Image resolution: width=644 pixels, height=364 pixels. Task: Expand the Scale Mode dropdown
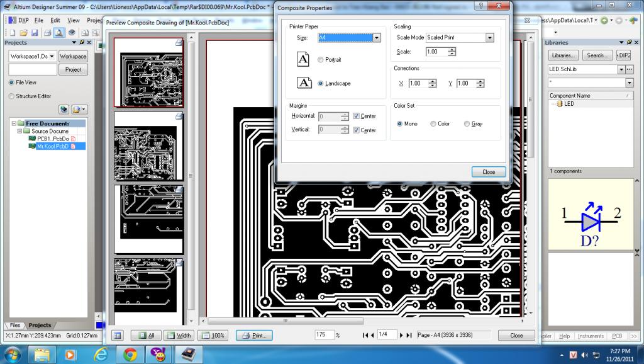(x=489, y=38)
